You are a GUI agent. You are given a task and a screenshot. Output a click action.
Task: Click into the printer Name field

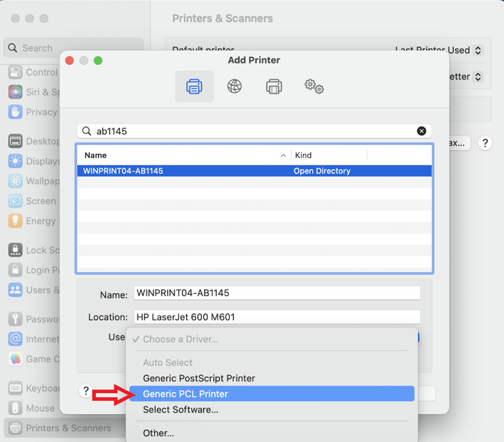click(277, 293)
